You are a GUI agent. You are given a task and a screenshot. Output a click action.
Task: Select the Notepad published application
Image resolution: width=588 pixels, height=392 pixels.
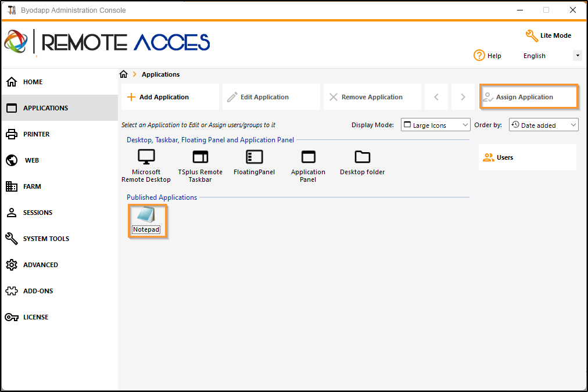(146, 221)
